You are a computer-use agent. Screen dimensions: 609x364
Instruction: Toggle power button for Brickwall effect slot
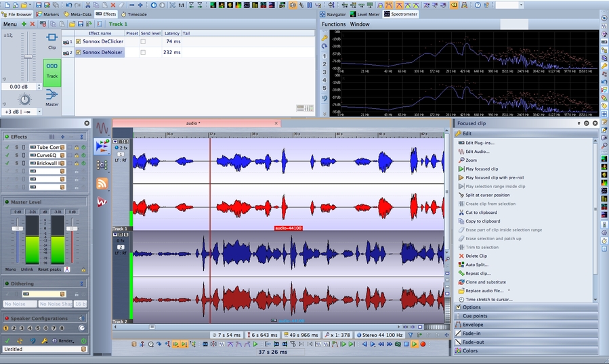click(x=83, y=163)
